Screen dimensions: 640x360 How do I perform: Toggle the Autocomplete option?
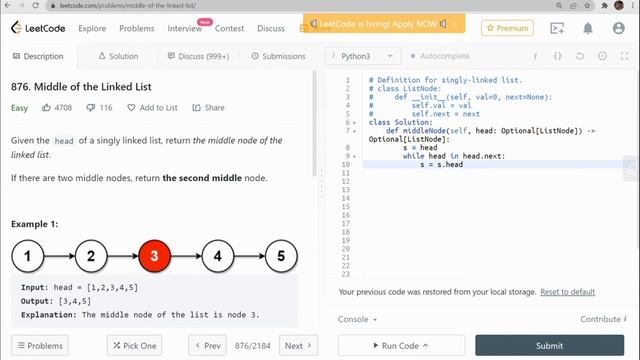[x=440, y=56]
